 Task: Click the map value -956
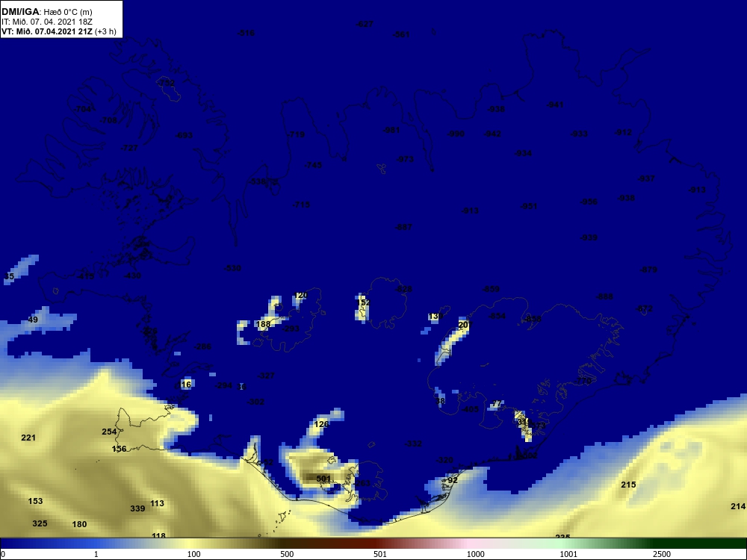(589, 202)
